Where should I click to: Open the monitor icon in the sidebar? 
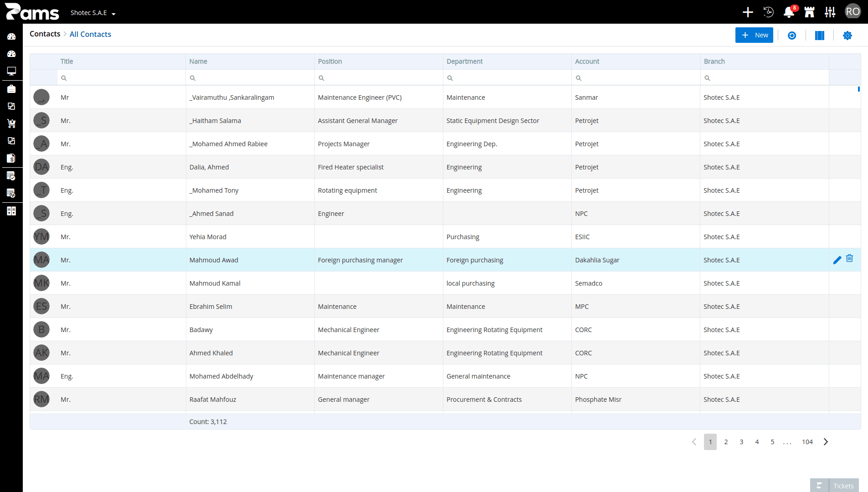click(x=11, y=71)
